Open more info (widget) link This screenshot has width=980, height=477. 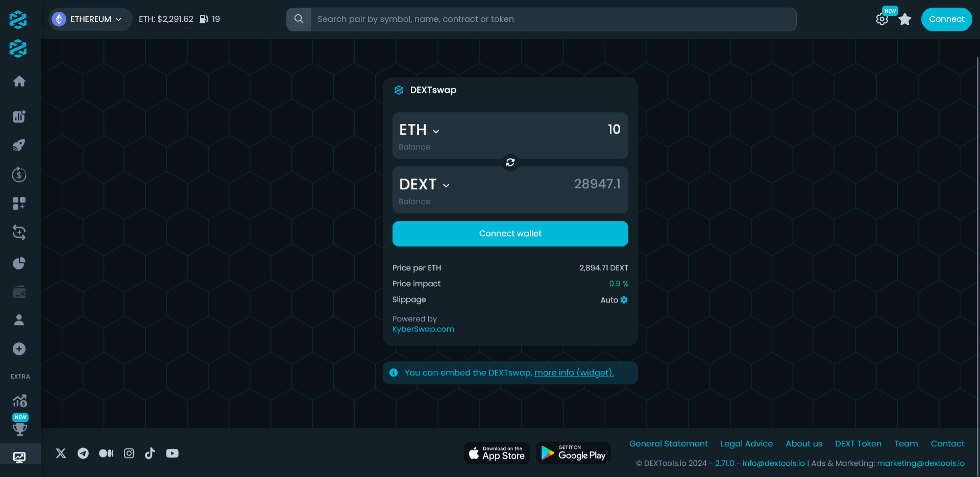click(574, 373)
